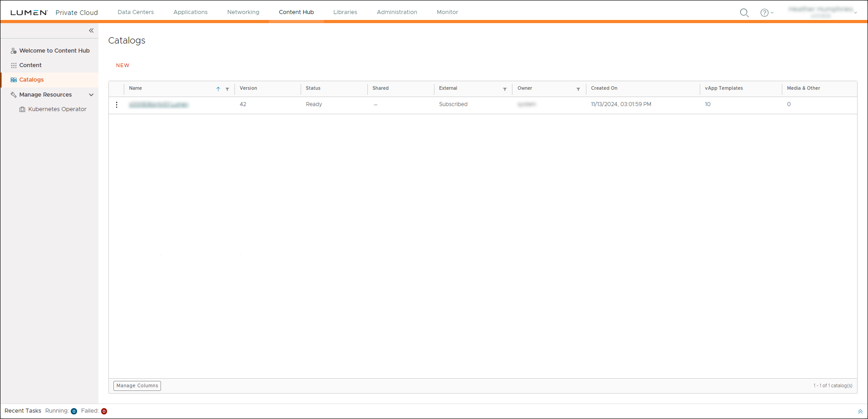Switch to the Monitor tab
The image size is (868, 419).
[x=447, y=12]
